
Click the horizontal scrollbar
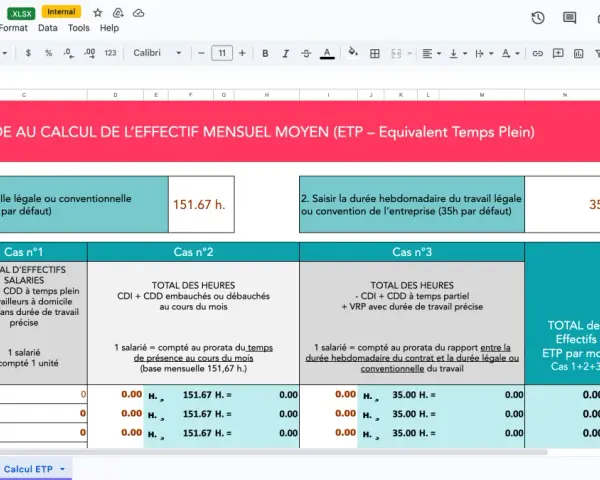(x=274, y=452)
